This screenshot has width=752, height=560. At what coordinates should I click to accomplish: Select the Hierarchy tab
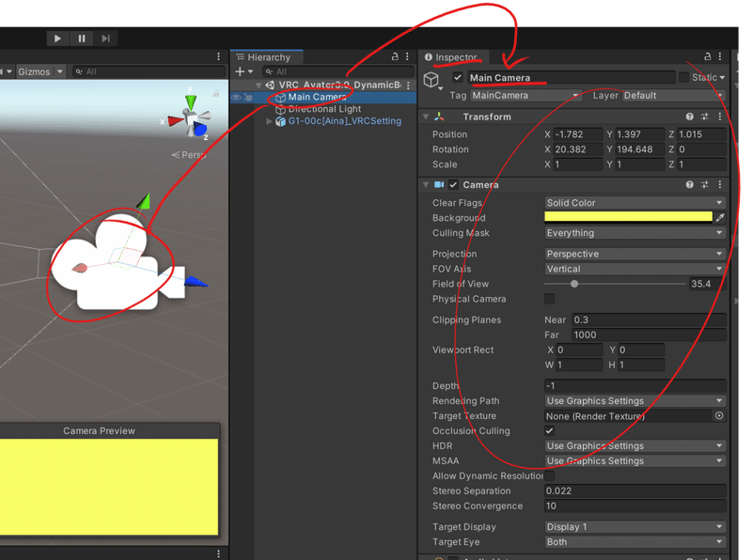coord(266,57)
